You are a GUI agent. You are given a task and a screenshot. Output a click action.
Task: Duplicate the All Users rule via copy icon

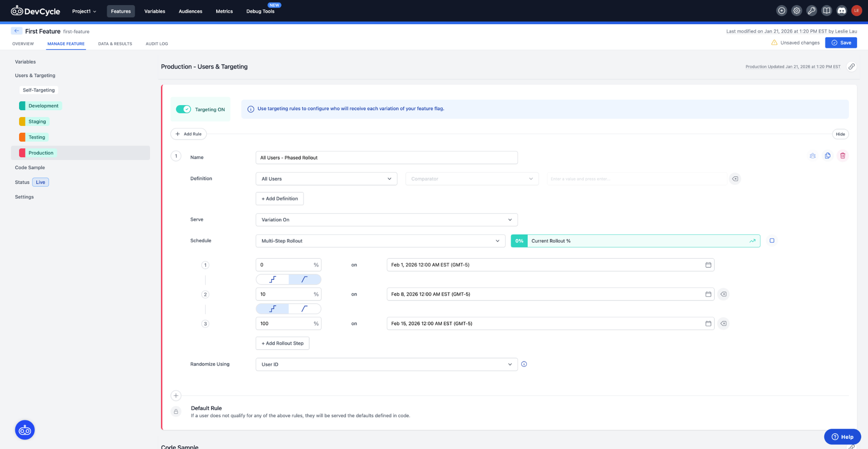[828, 155]
